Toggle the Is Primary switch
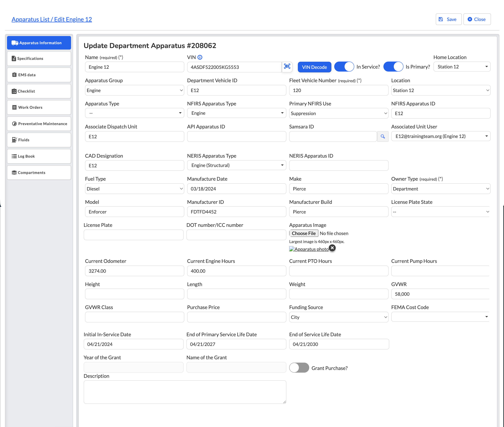 click(393, 67)
